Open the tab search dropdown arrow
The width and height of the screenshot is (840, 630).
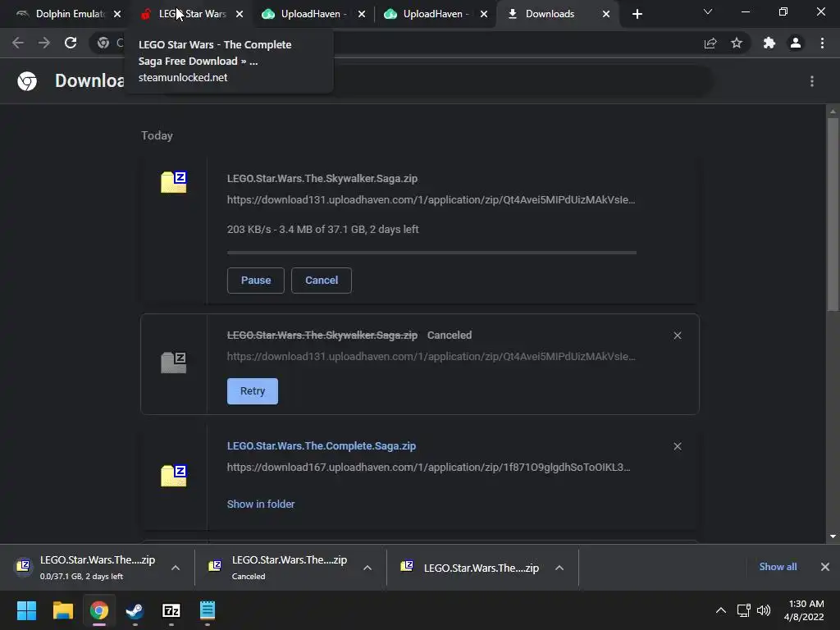click(708, 11)
